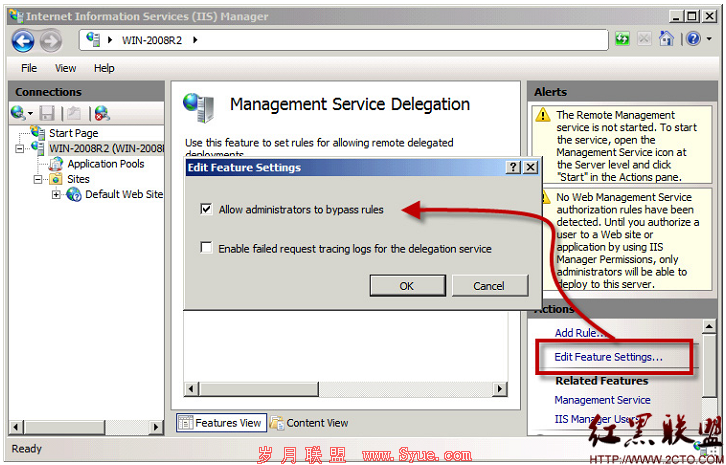Click the Alerts panel header
The height and width of the screenshot is (465, 726).
tap(622, 92)
